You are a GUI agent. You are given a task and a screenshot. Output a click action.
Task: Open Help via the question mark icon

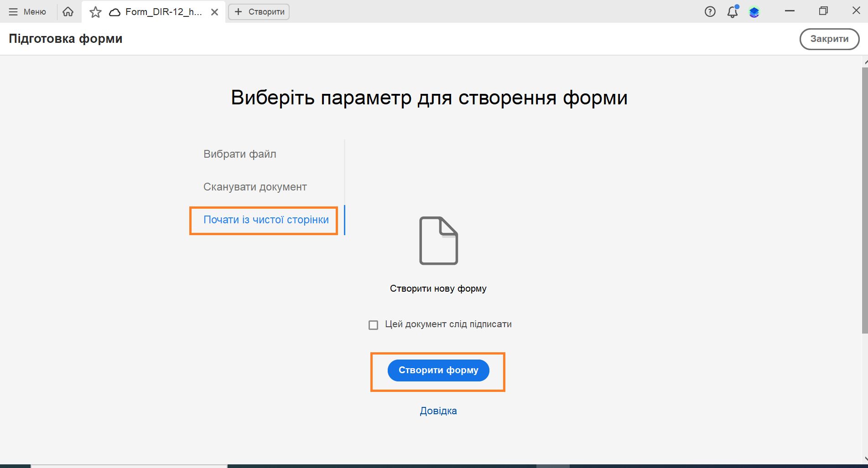pos(710,11)
